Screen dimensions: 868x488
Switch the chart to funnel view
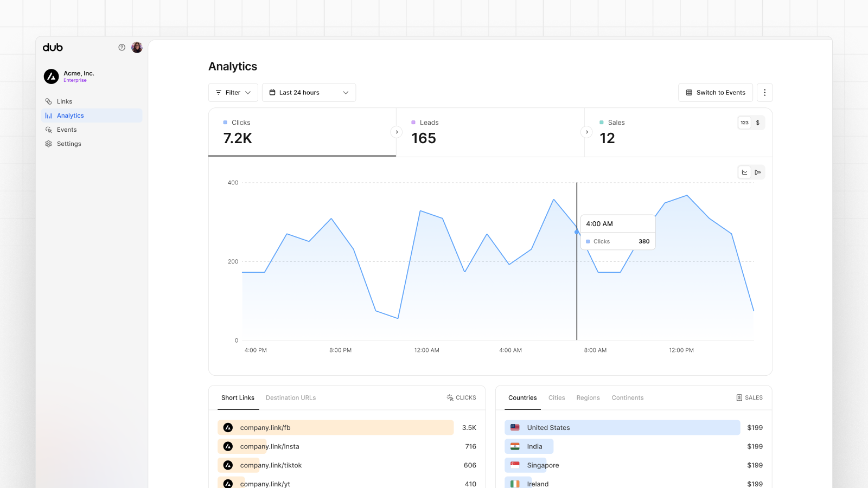coord(758,172)
